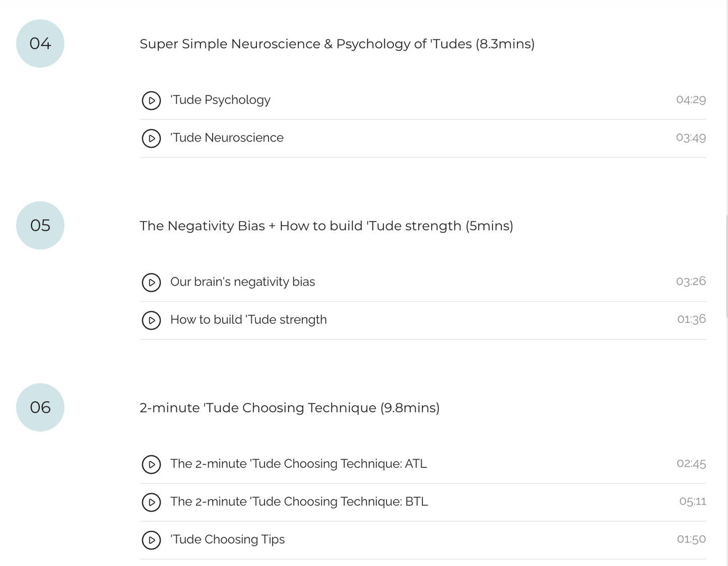
Task: Click the 04:29 duration of 'Tude Psychology
Action: [691, 100]
